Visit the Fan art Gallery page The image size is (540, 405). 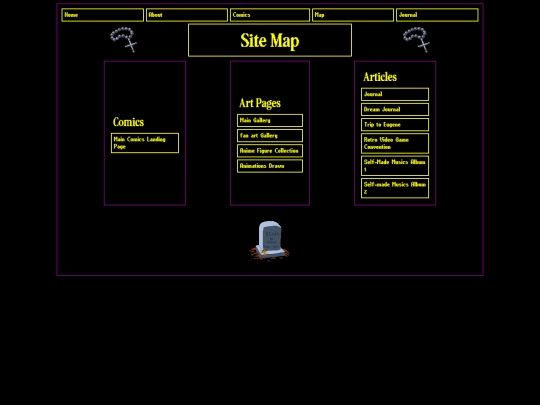[270, 136]
